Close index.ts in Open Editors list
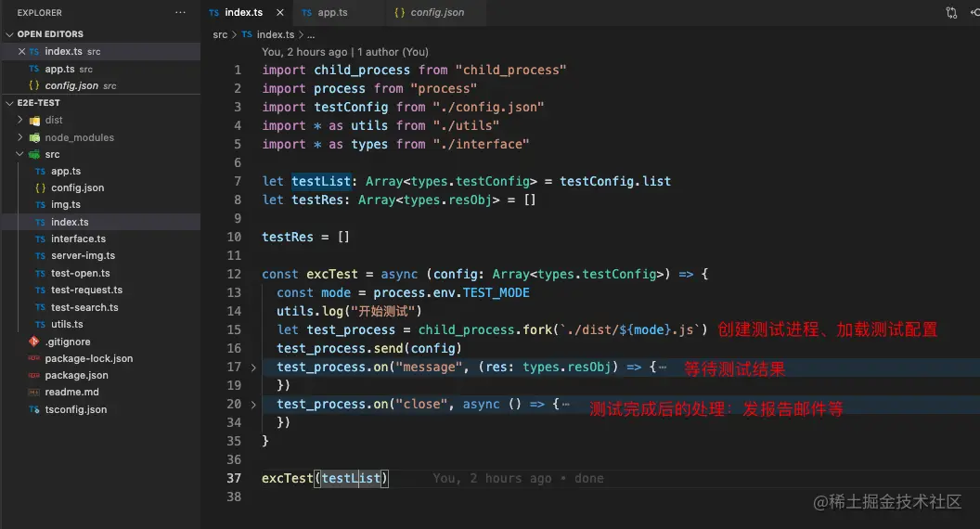 22,51
